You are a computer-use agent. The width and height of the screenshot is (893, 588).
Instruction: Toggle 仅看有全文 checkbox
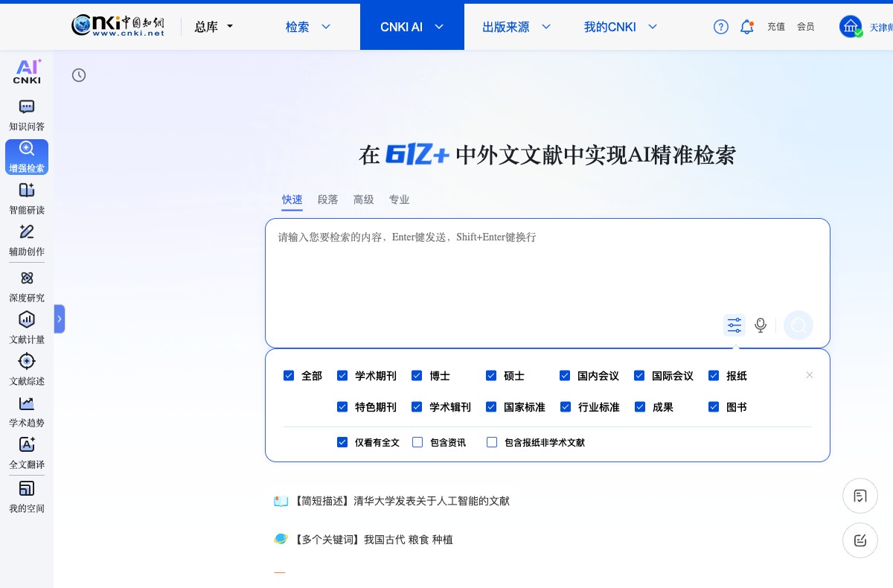tap(342, 442)
